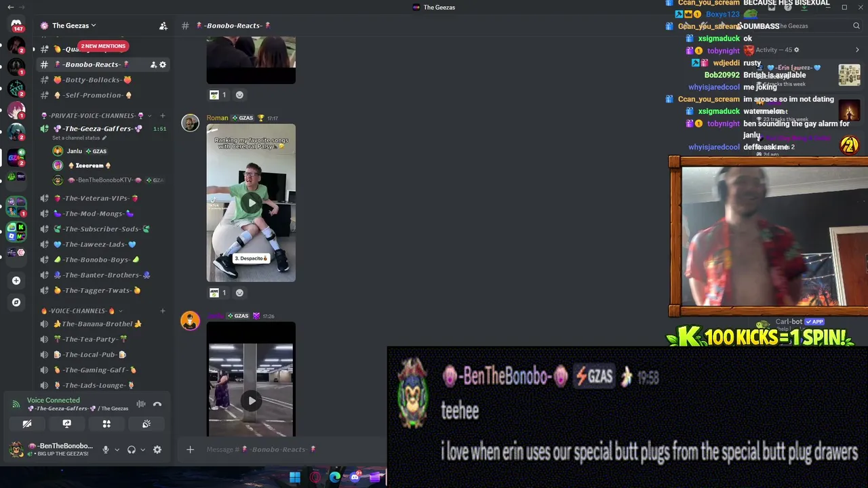Open GZAS server icon in sidebar
868x488 pixels.
[16, 157]
